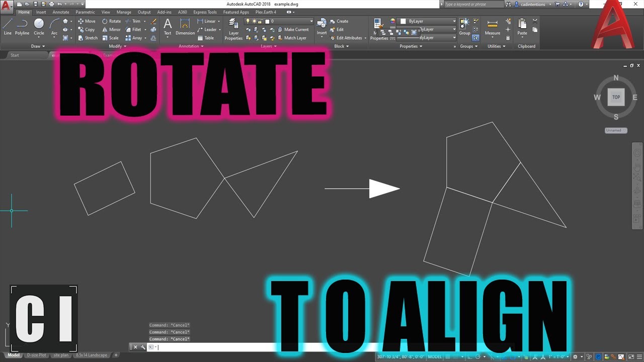
Task: Toggle grid display in status bar
Action: point(448,356)
